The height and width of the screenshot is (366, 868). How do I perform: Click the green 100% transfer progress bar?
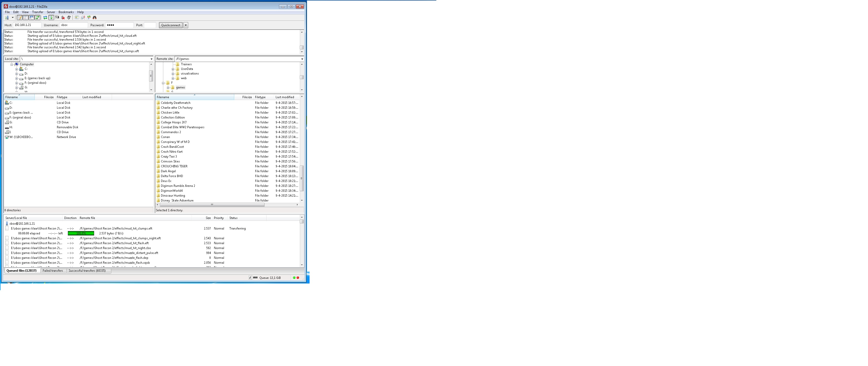(x=81, y=234)
